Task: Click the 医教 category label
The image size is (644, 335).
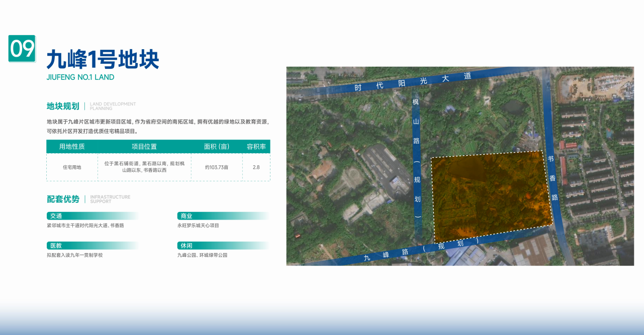Action: click(56, 246)
